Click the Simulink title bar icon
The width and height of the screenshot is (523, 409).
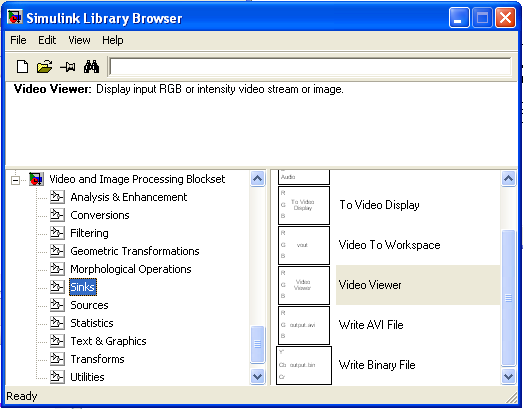click(15, 17)
